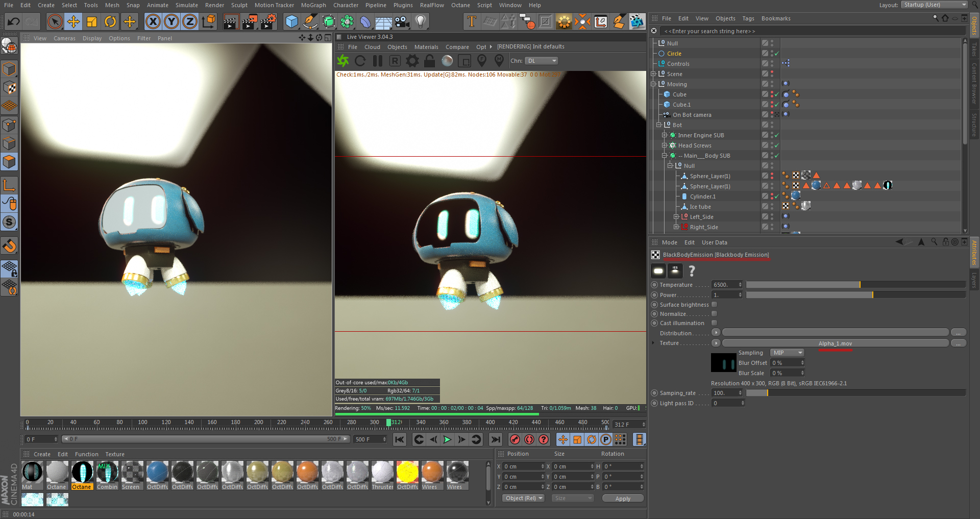The height and width of the screenshot is (519, 980).
Task: Click the Live Viewer clay mode sphere icon
Action: click(447, 61)
